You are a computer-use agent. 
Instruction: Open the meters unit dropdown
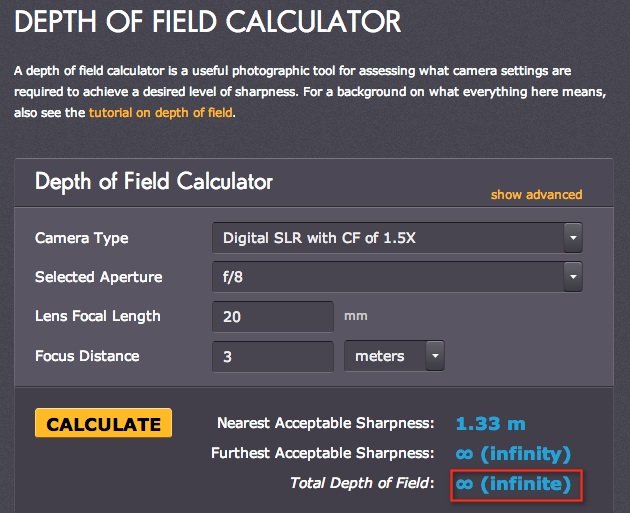tap(394, 356)
